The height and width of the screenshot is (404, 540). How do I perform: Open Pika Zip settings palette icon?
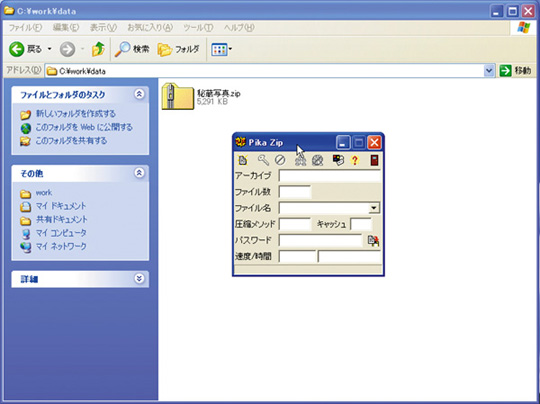[338, 160]
